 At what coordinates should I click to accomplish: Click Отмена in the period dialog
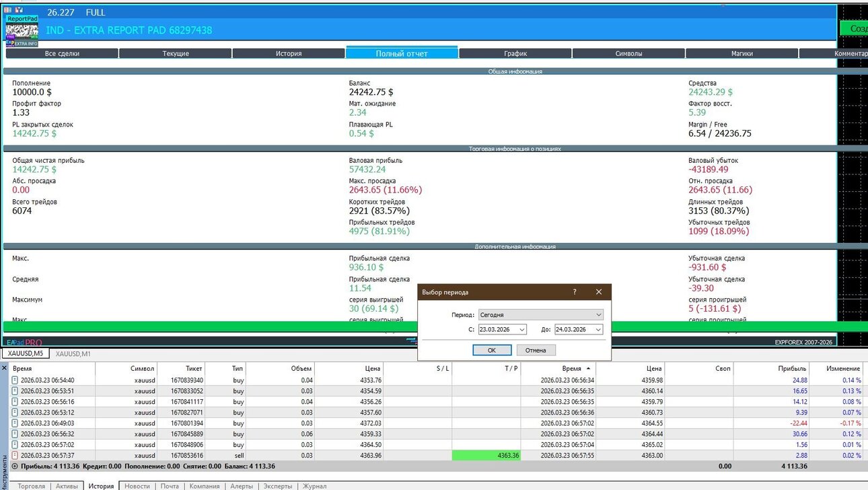(536, 350)
